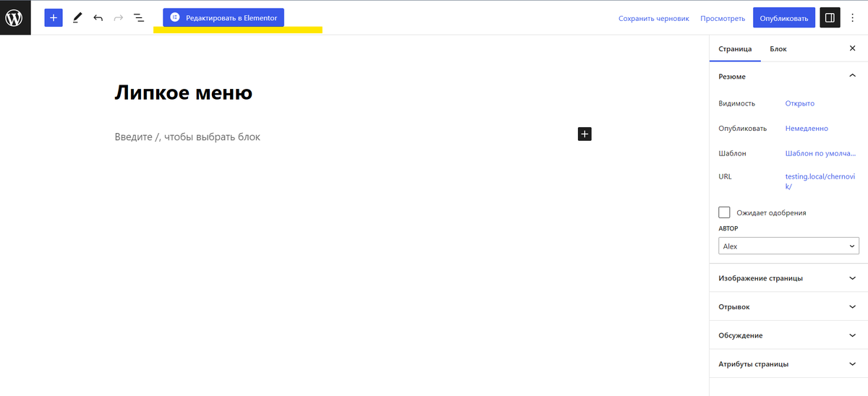Open the three-dot options menu
The height and width of the screenshot is (396, 868).
point(851,18)
